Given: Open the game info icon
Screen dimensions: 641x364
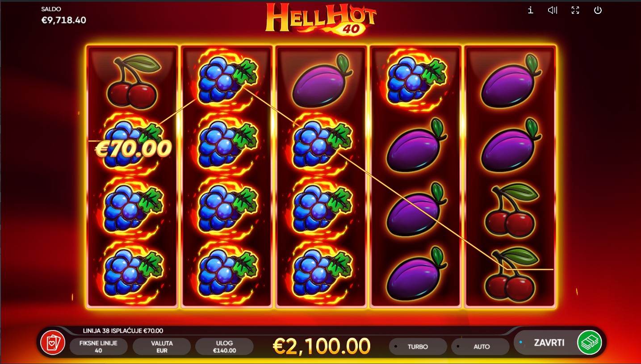Looking at the screenshot, I should point(530,10).
